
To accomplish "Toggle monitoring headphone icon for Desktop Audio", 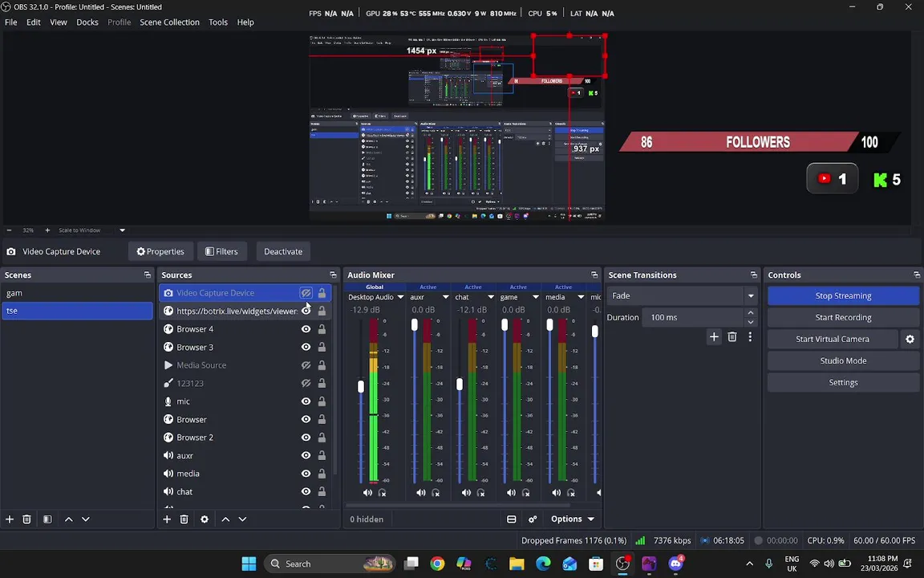I will click(x=383, y=492).
